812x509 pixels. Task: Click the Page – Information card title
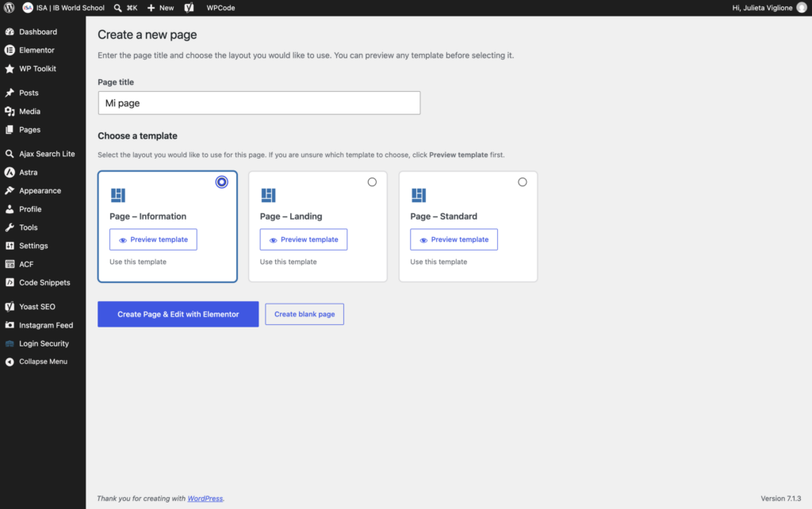pyautogui.click(x=147, y=216)
